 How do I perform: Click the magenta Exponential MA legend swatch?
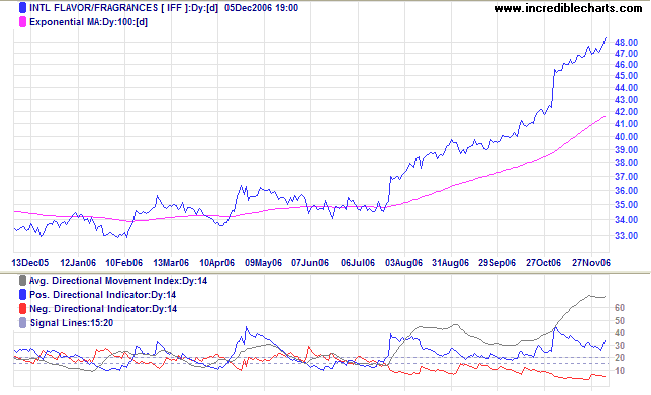pos(22,22)
